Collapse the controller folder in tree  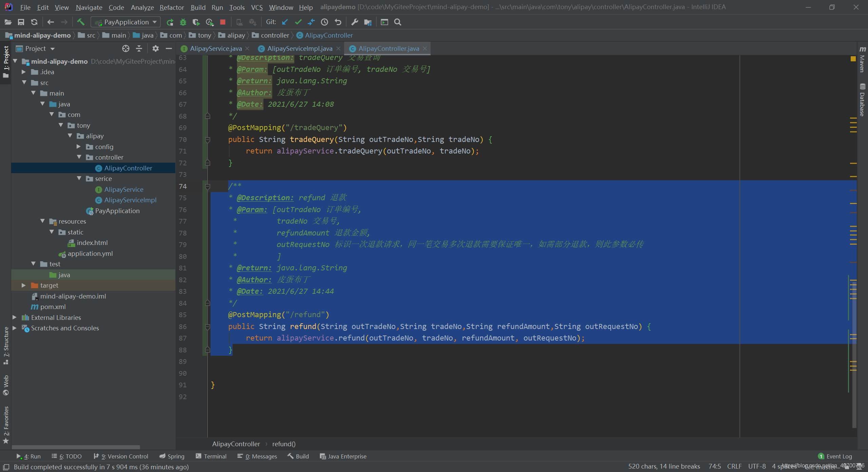(79, 157)
